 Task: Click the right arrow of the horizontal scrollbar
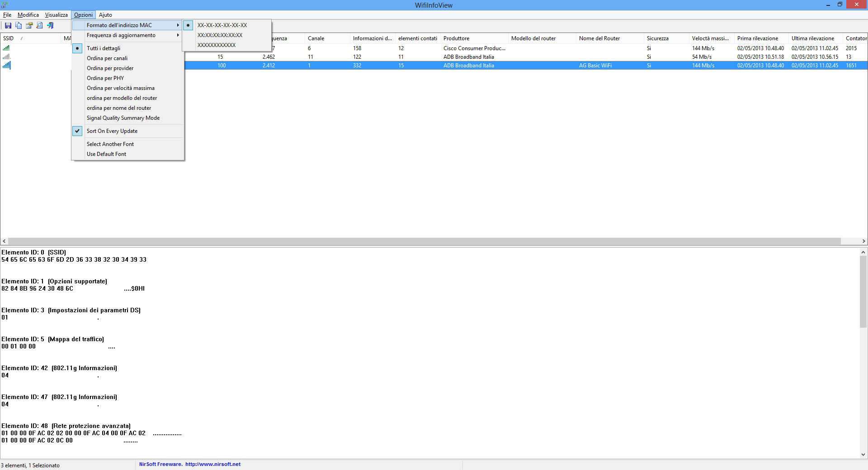tap(863, 241)
